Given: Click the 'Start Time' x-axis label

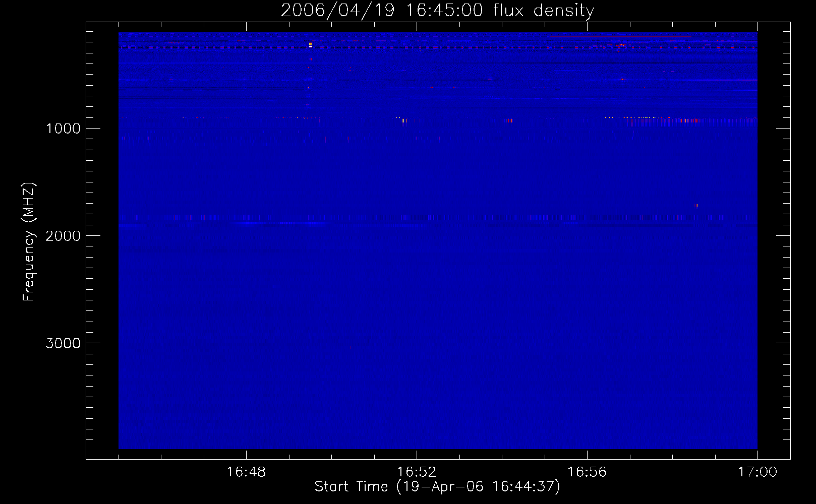Looking at the screenshot, I should pos(437,487).
